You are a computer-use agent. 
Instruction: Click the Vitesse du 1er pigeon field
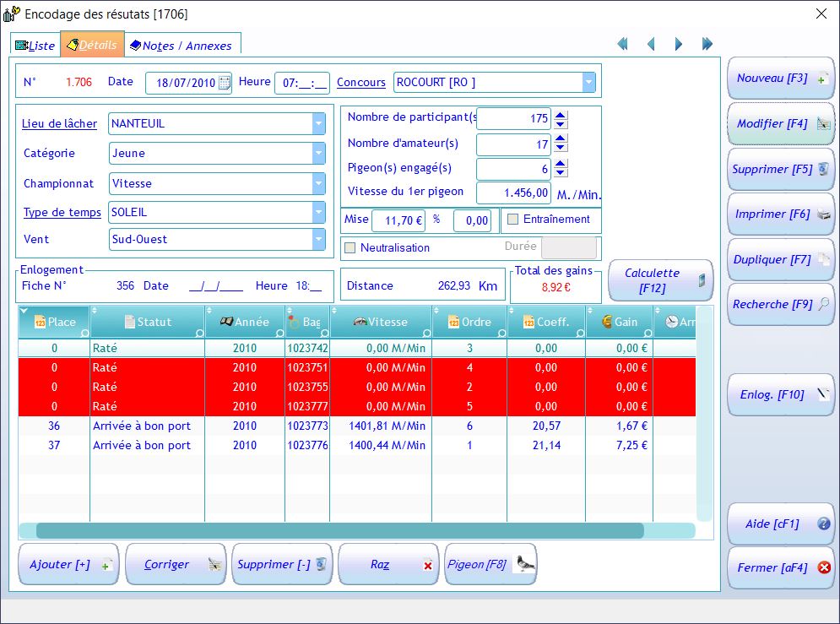[513, 193]
